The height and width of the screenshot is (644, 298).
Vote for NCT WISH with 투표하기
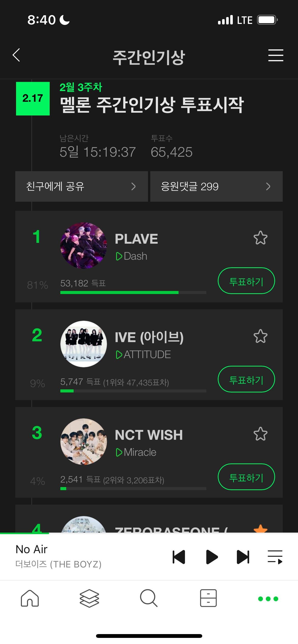pyautogui.click(x=246, y=477)
